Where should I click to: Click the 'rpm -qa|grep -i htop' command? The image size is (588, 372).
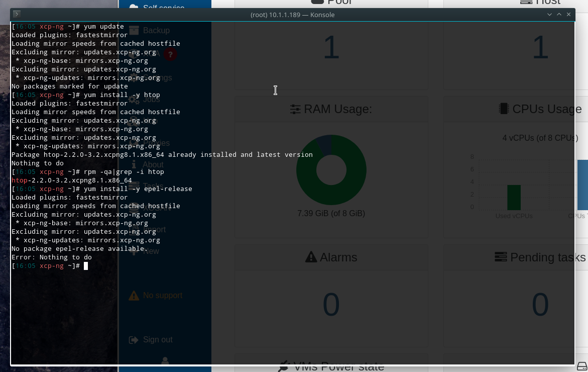pyautogui.click(x=124, y=172)
